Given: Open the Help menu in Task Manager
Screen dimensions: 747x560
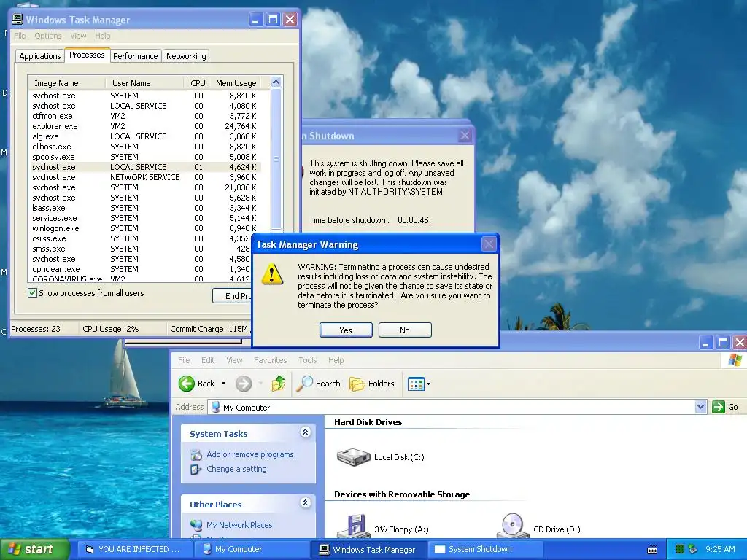Looking at the screenshot, I should coord(102,36).
